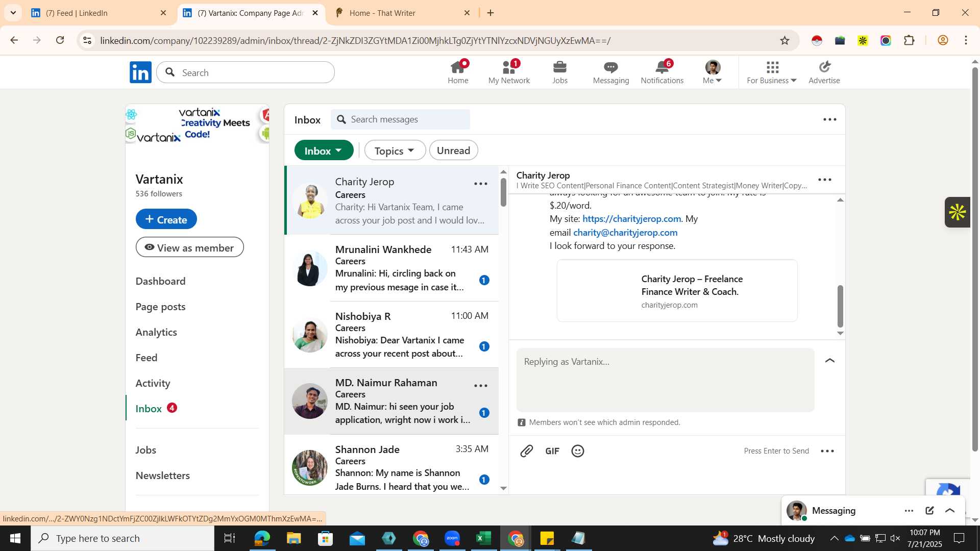The width and height of the screenshot is (980, 551).
Task: Open the Topics dropdown
Action: tap(395, 151)
